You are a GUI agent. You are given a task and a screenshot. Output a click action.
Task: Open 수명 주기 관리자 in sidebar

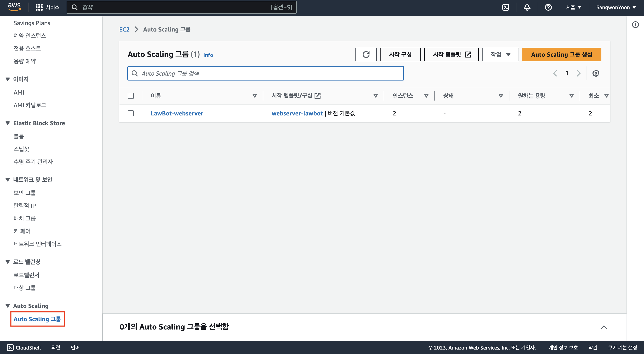[x=33, y=162]
